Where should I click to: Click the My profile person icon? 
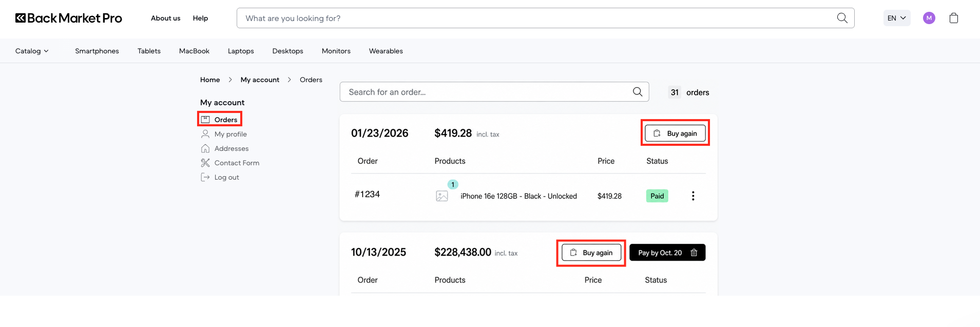[x=205, y=133]
